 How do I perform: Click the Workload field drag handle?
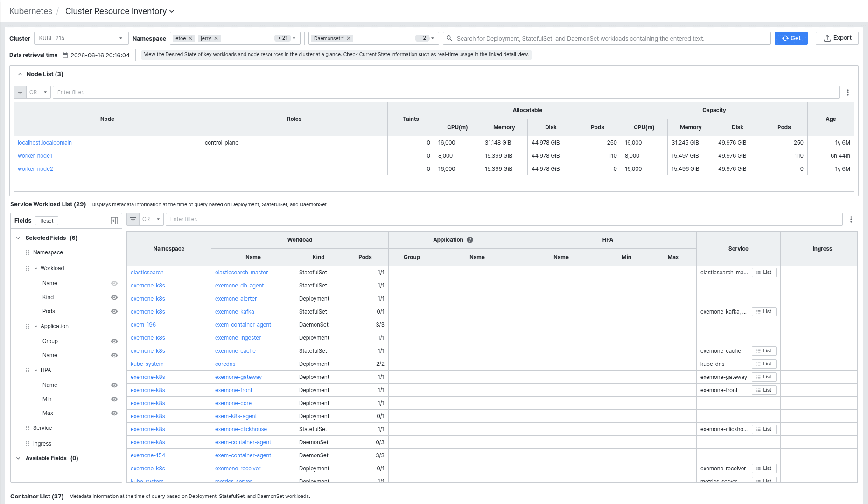pyautogui.click(x=28, y=268)
